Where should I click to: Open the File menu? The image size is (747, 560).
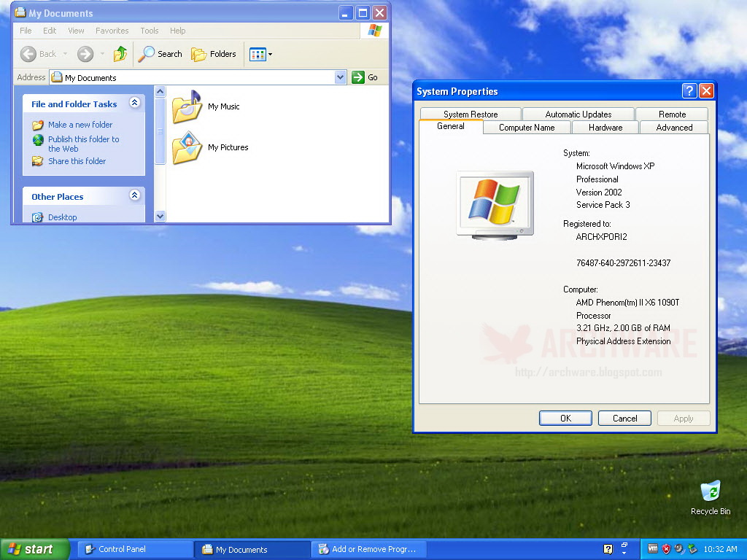point(26,31)
